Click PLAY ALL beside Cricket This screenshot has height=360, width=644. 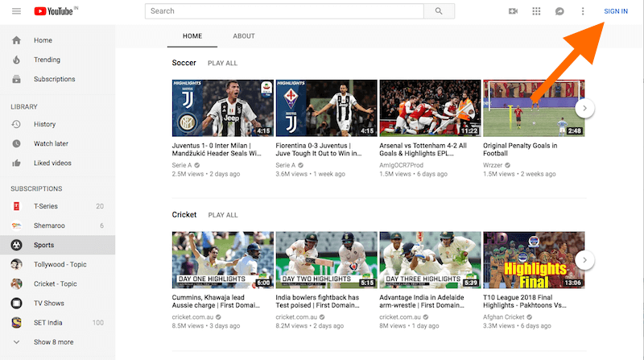[223, 215]
